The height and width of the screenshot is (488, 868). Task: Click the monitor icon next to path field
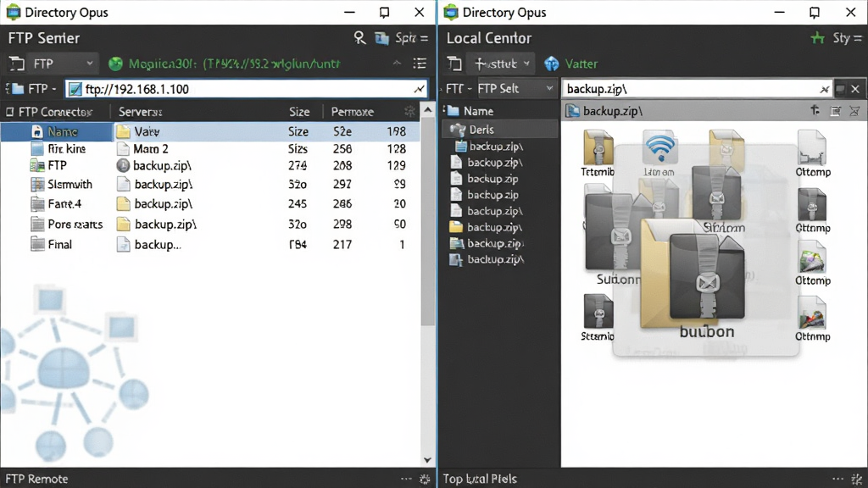[840, 88]
